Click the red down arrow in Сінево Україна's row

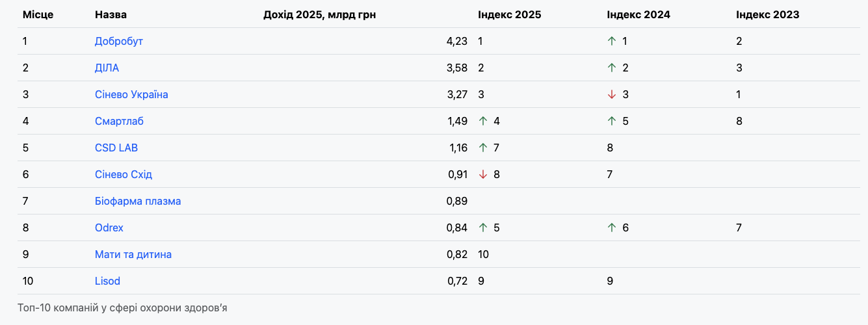(x=611, y=94)
